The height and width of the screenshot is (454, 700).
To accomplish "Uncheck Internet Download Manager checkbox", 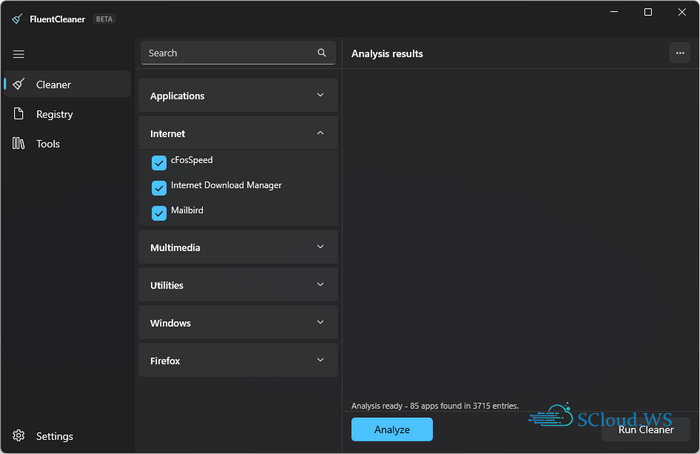I will pyautogui.click(x=159, y=187).
